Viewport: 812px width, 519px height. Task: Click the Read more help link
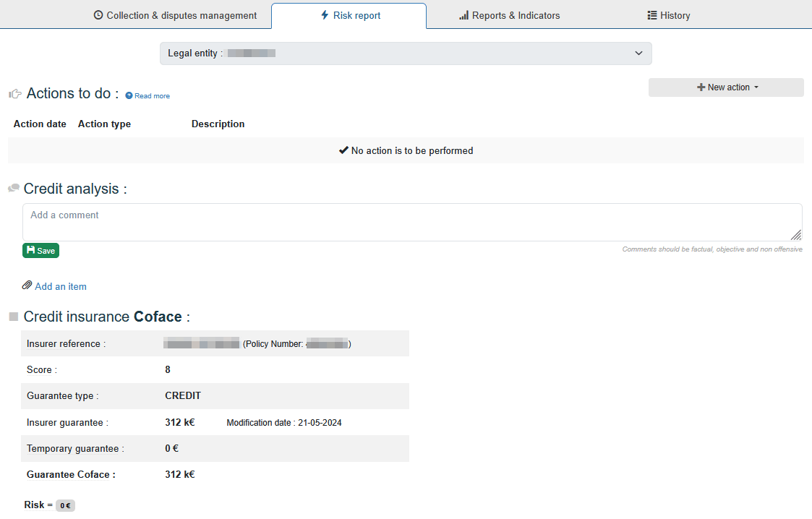pyautogui.click(x=152, y=96)
